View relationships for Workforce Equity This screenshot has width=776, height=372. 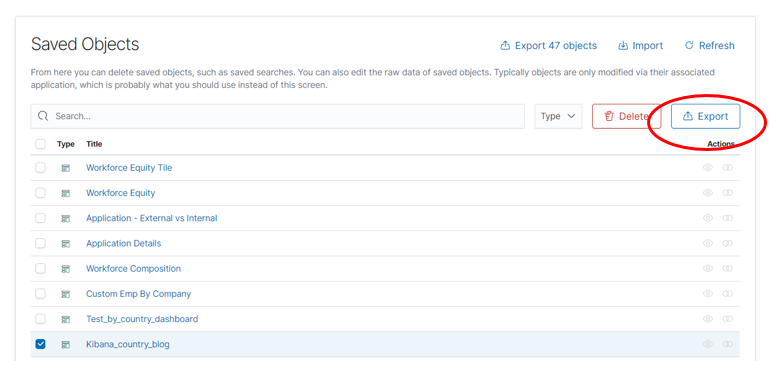coord(728,193)
